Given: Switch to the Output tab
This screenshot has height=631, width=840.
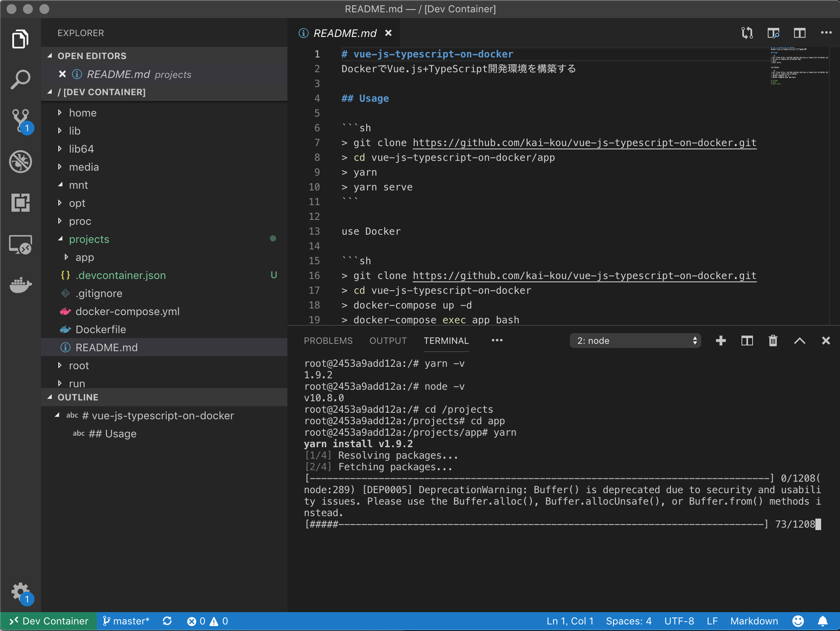Looking at the screenshot, I should [388, 341].
